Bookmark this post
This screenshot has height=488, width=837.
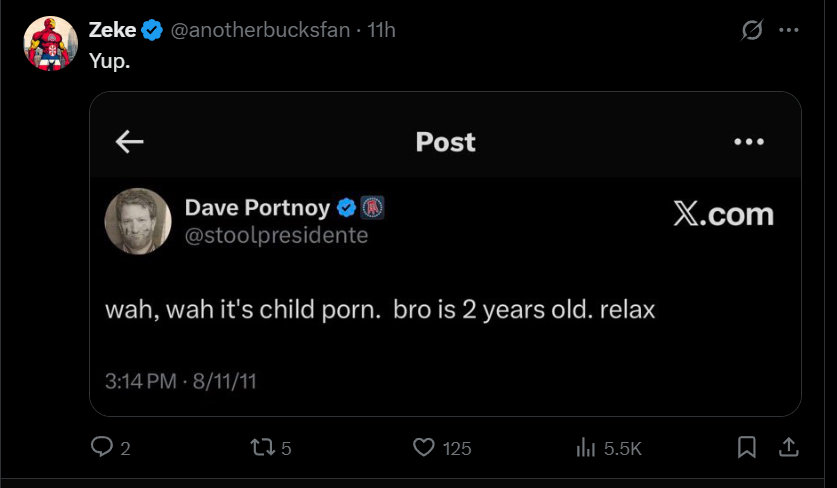point(747,448)
